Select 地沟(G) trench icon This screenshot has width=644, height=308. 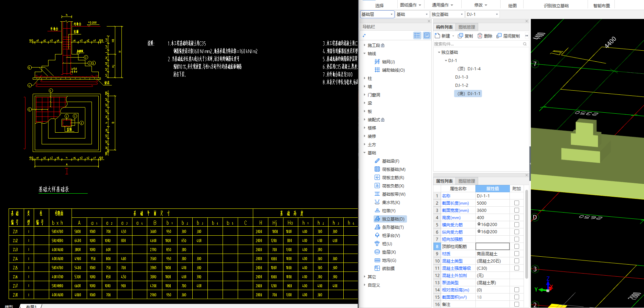click(x=377, y=260)
